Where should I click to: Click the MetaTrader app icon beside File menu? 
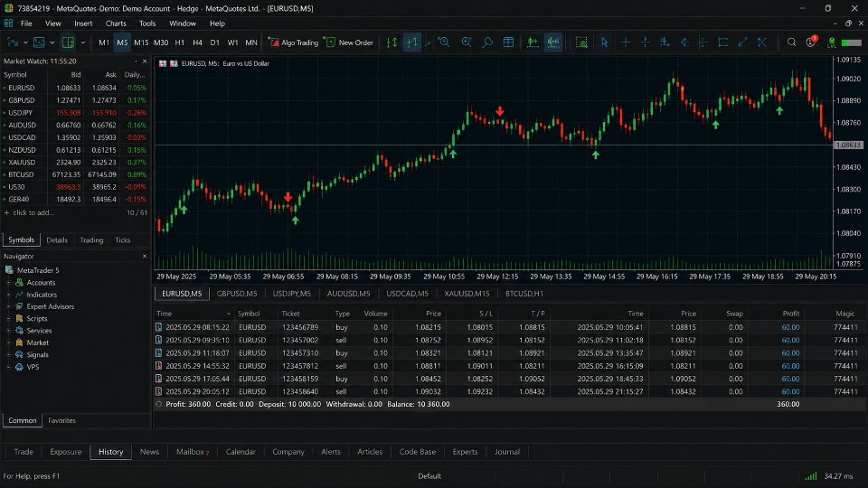coord(8,23)
